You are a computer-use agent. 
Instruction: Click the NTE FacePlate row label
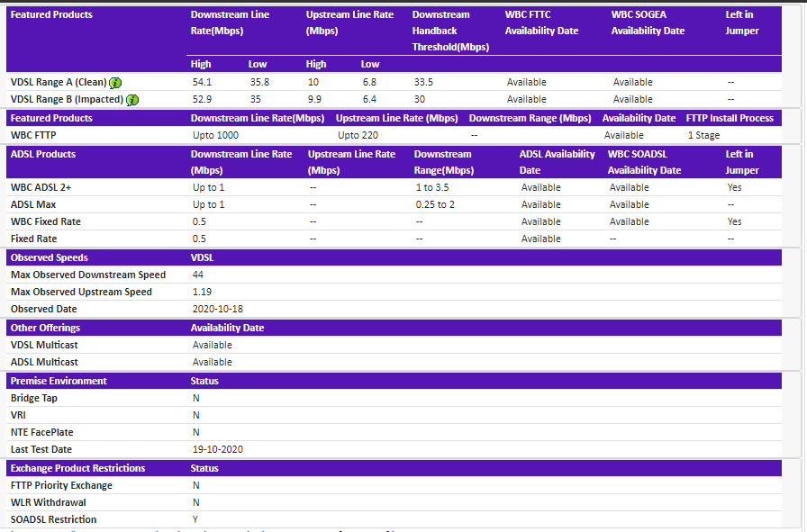pos(41,432)
